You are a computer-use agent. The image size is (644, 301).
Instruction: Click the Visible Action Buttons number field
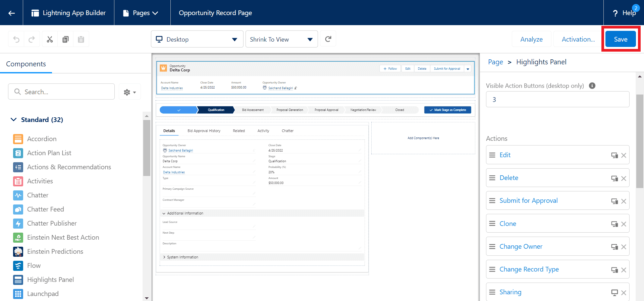click(x=557, y=99)
